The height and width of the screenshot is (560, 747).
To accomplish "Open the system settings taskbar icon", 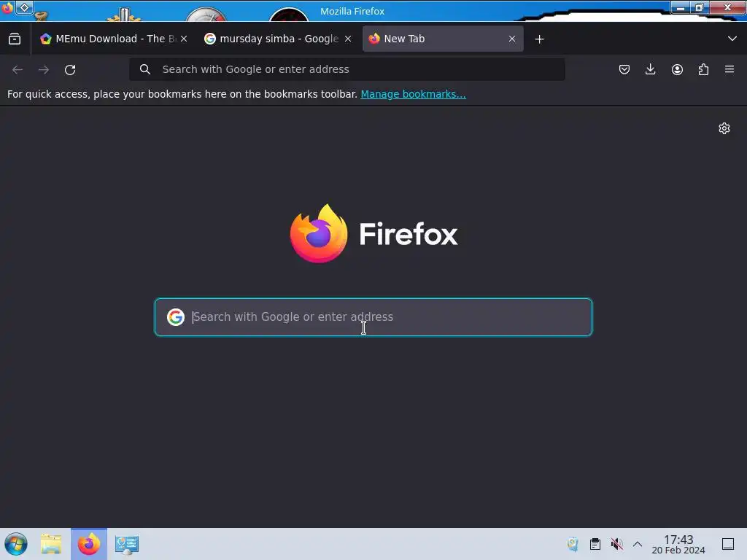I will [127, 544].
